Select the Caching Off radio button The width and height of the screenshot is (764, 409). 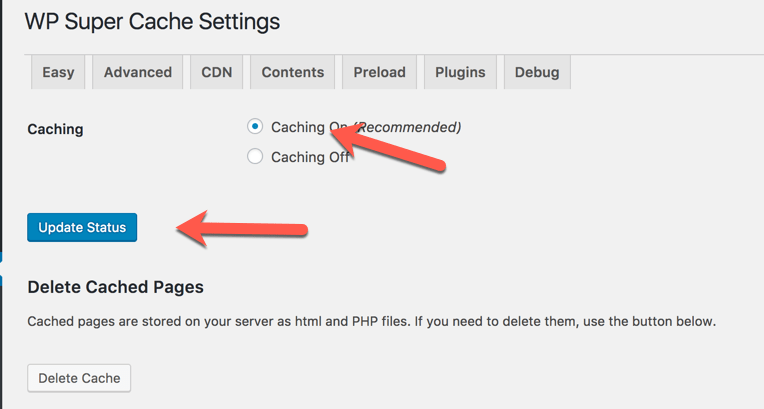point(255,157)
